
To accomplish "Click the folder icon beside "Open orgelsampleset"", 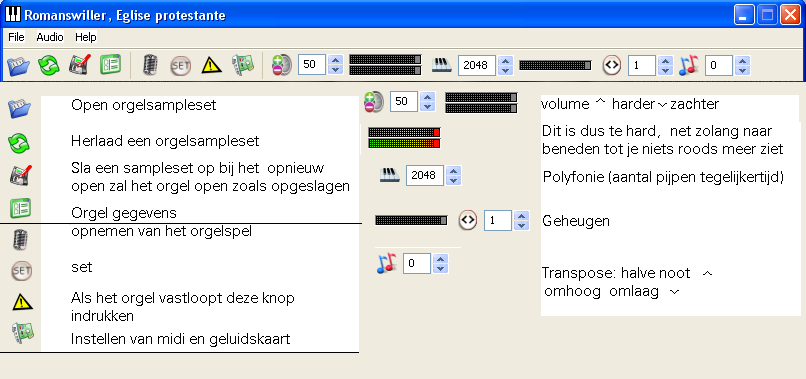I will [x=19, y=109].
